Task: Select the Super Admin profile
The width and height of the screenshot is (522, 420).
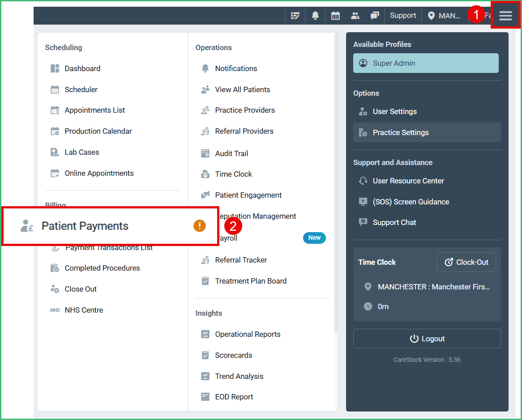Action: tap(426, 63)
